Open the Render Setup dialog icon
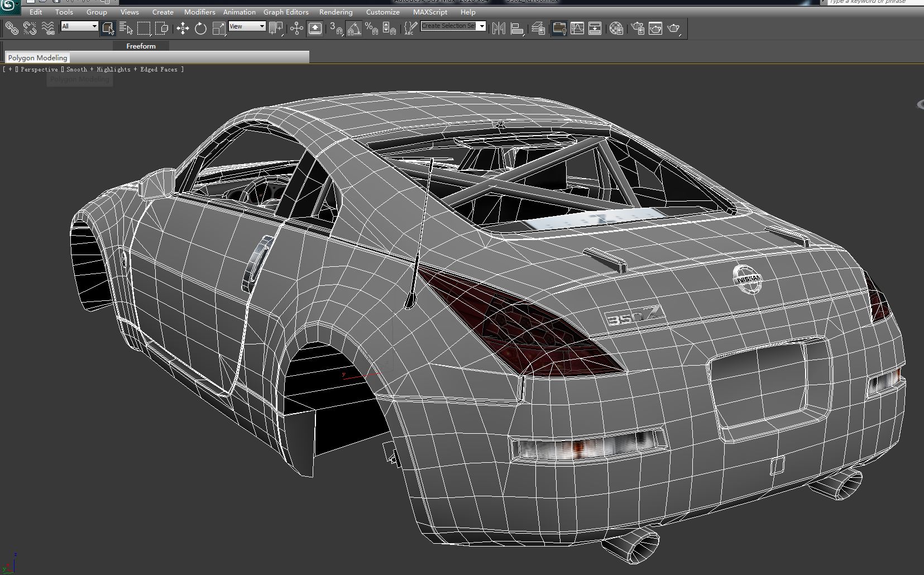 click(638, 28)
